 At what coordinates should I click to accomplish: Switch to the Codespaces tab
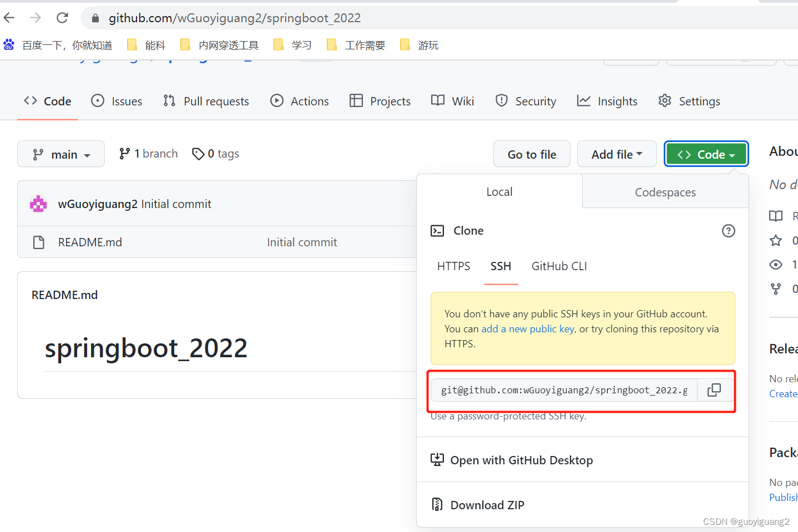665,192
